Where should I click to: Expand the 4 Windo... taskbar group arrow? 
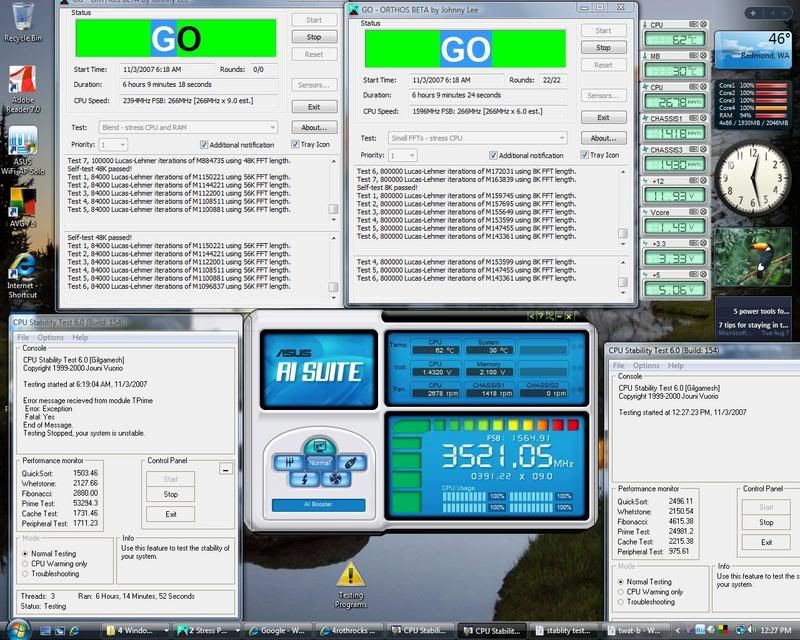pos(166,631)
